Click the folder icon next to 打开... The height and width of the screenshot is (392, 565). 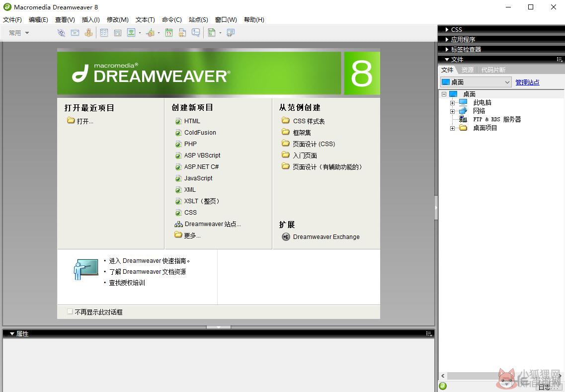71,120
